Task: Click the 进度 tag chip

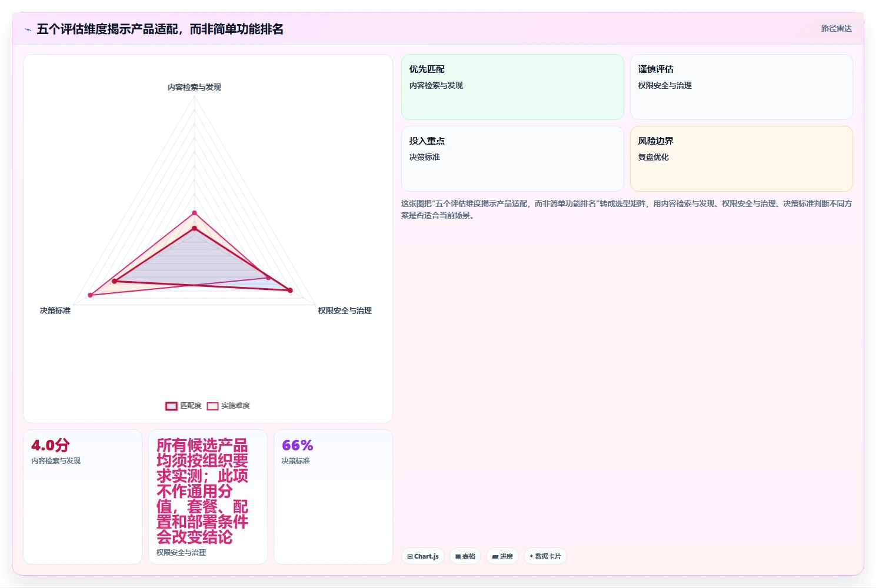Action: tap(502, 556)
